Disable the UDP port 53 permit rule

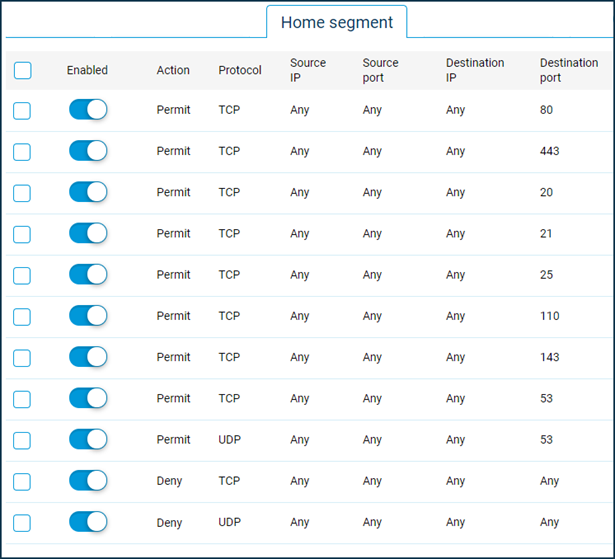[88, 439]
